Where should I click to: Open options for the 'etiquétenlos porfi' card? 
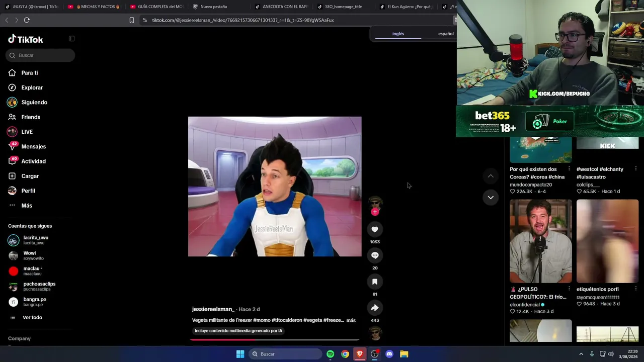tap(636, 289)
